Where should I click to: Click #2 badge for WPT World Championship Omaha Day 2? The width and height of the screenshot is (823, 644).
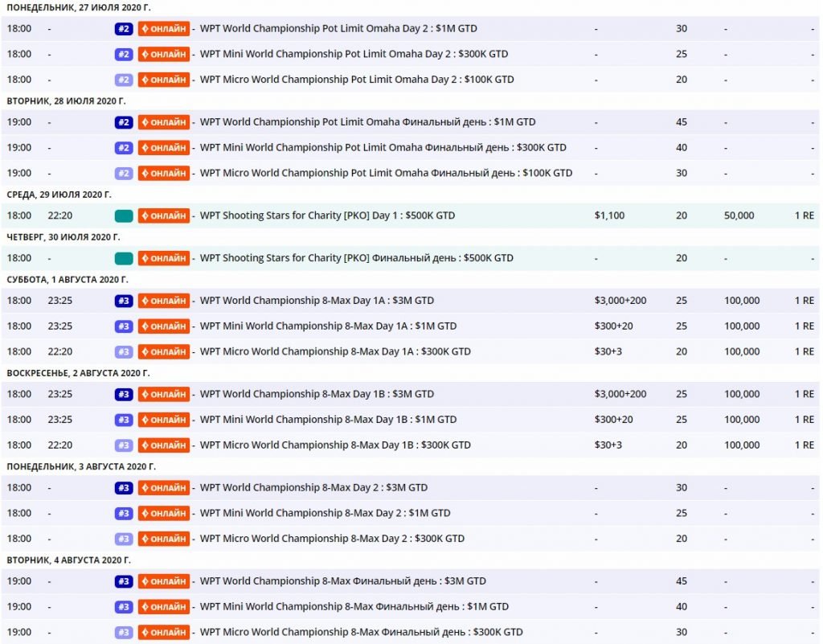(x=123, y=29)
